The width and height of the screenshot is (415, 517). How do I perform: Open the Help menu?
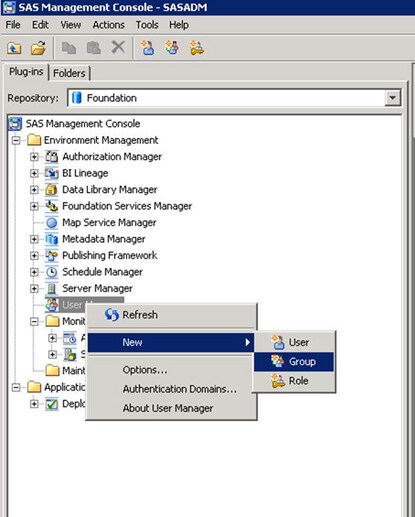179,25
